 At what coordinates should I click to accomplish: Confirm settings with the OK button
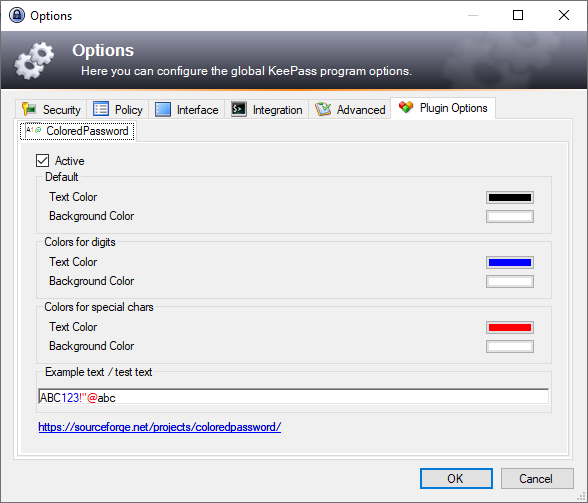click(x=456, y=478)
